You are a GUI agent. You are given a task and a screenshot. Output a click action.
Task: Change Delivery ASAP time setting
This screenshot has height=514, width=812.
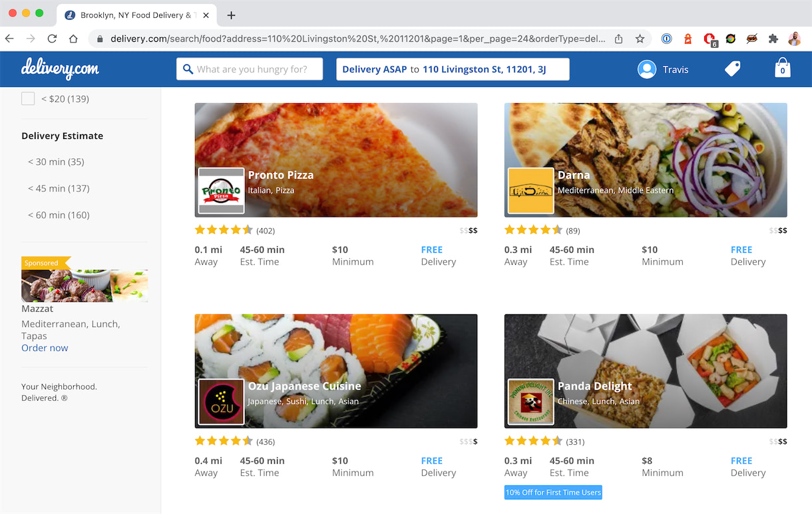pos(374,69)
